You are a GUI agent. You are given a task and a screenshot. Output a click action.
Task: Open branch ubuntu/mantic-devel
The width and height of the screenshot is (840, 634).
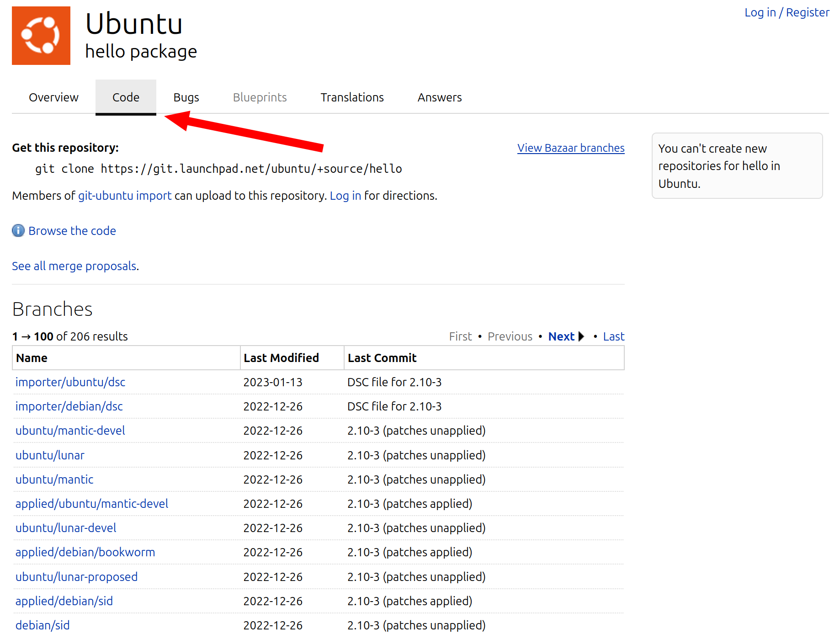[x=70, y=431]
